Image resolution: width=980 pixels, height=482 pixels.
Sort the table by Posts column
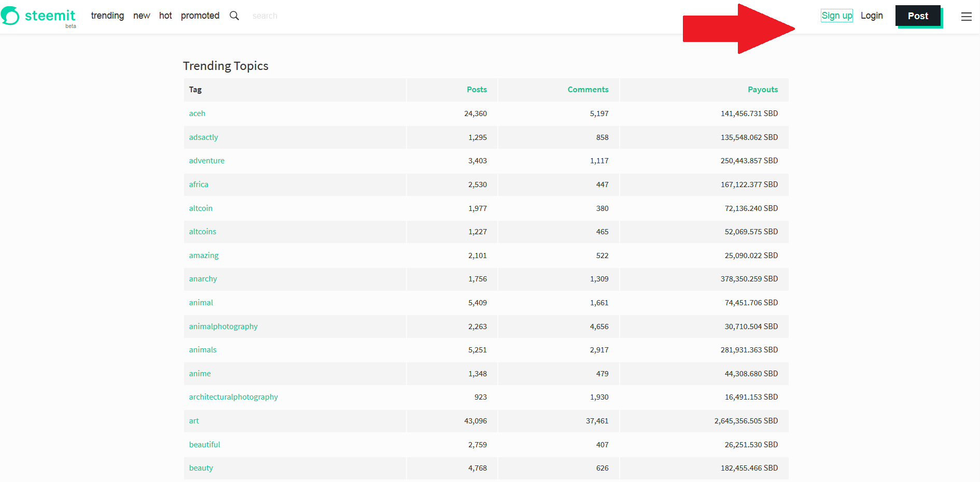(x=477, y=90)
